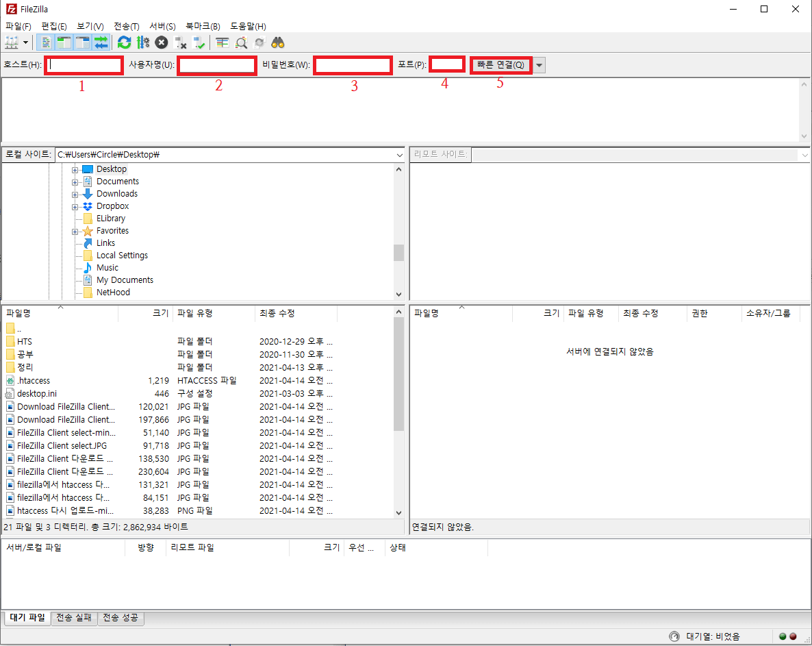
Task: Expand the Desktop tree node
Action: pos(75,170)
